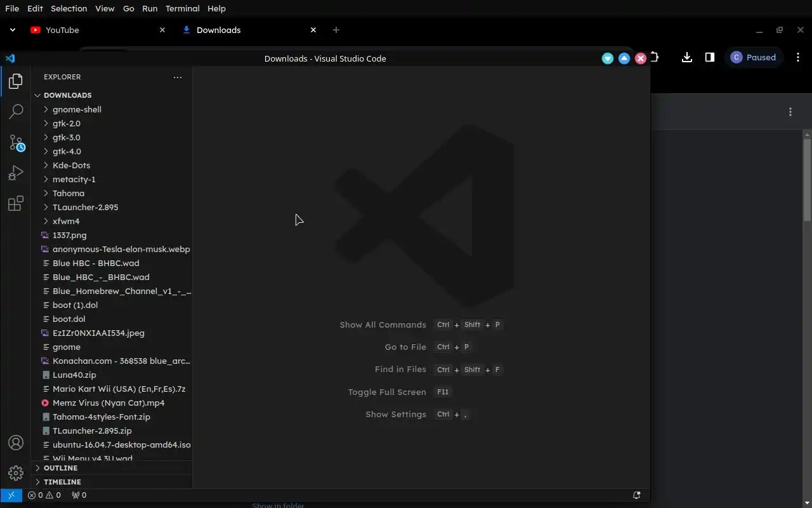Open Manage gear menu in activity bar
Screen dimensions: 812x508
(16, 473)
